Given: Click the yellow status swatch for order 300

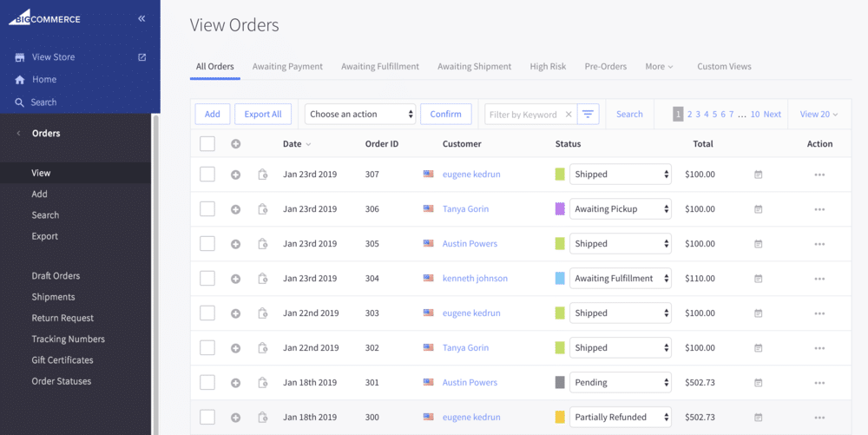Looking at the screenshot, I should pos(560,418).
